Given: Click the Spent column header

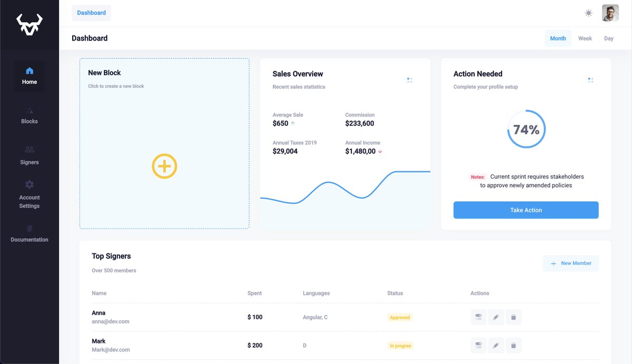Looking at the screenshot, I should click(254, 293).
